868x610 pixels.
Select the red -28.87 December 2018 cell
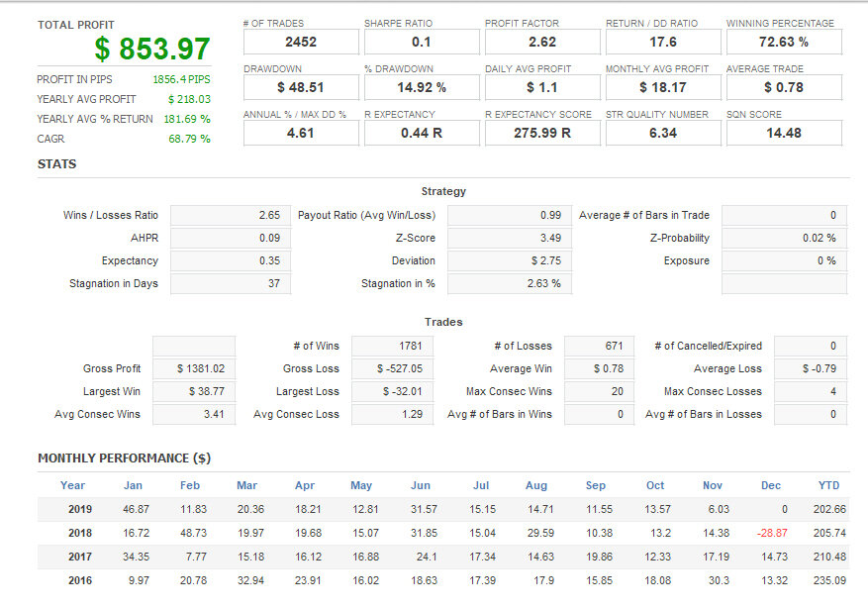[x=772, y=533]
